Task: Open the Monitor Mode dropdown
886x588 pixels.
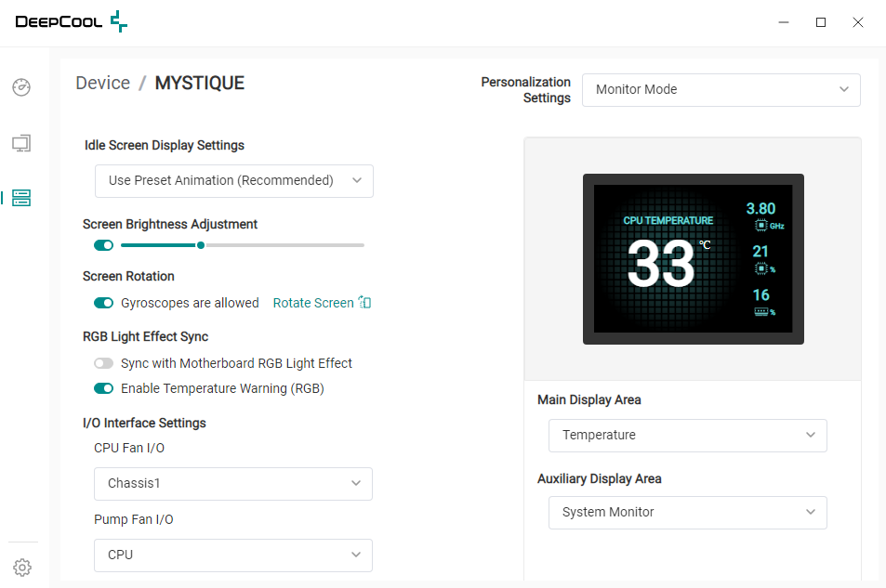Action: coord(721,90)
